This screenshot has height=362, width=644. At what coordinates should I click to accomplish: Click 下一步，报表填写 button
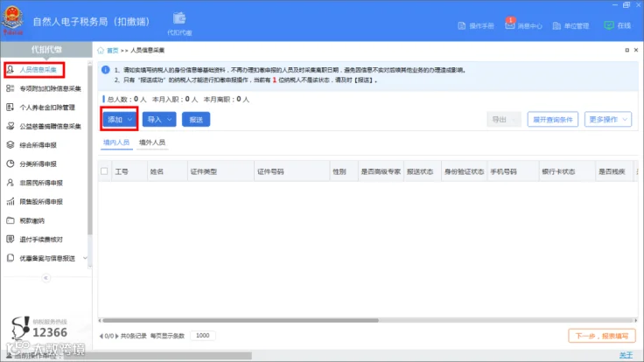click(602, 336)
